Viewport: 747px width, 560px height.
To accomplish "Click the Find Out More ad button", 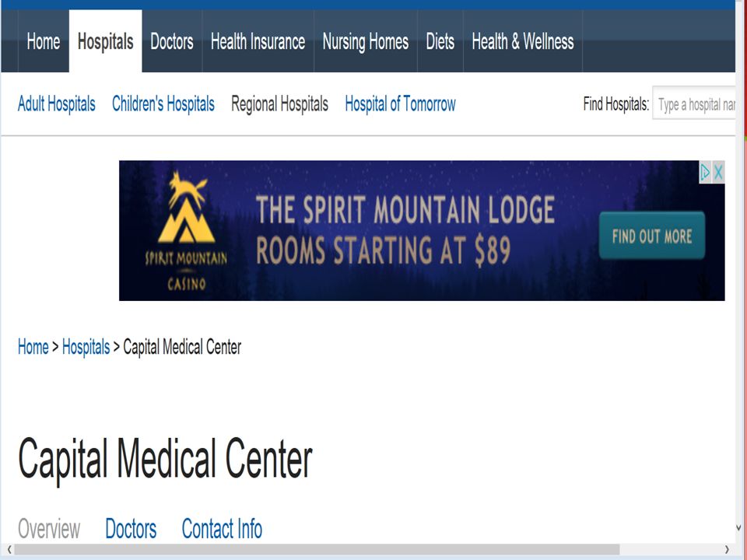I will [x=652, y=236].
